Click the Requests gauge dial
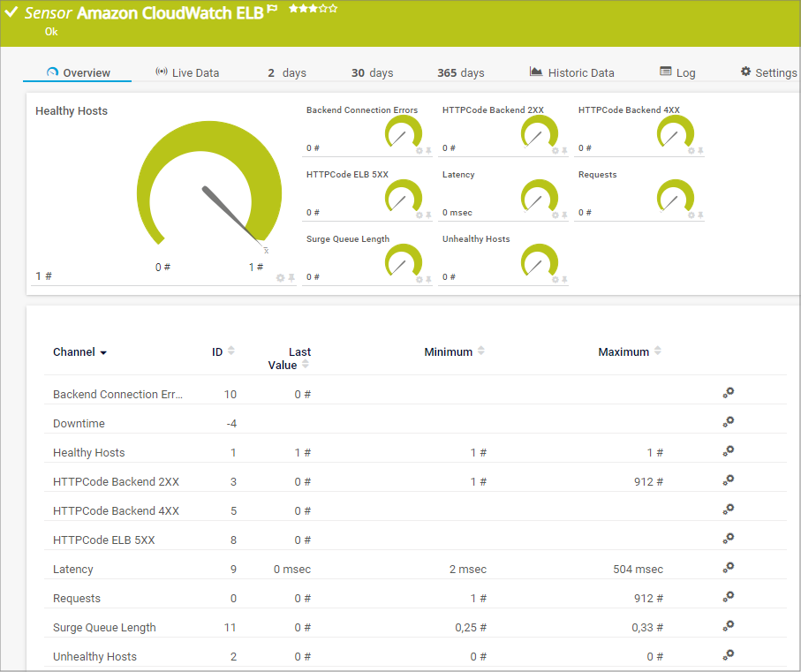Screen dimensions: 801x672 676,197
